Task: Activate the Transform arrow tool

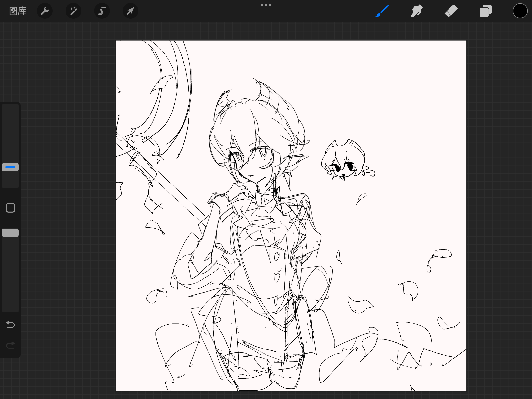Action: 131,11
